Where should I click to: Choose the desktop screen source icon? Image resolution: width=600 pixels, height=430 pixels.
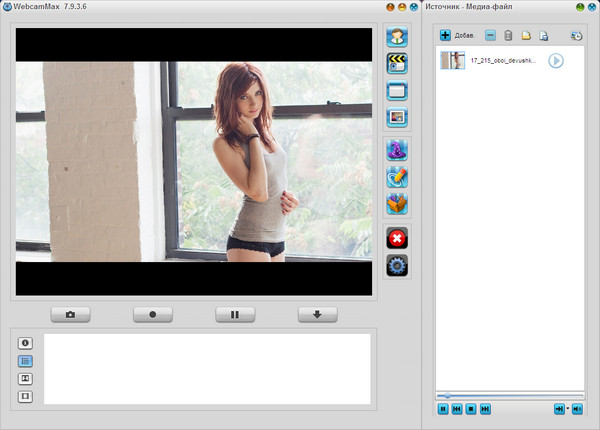(x=397, y=91)
